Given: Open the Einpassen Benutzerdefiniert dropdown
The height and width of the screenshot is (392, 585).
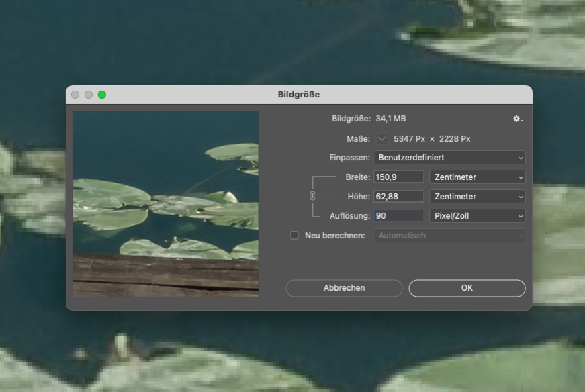Looking at the screenshot, I should pyautogui.click(x=449, y=157).
